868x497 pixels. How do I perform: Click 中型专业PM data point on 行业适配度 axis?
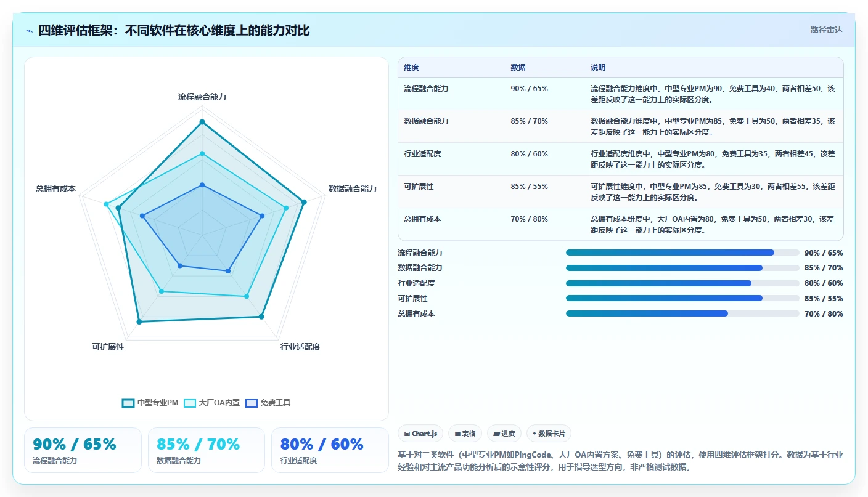click(261, 317)
